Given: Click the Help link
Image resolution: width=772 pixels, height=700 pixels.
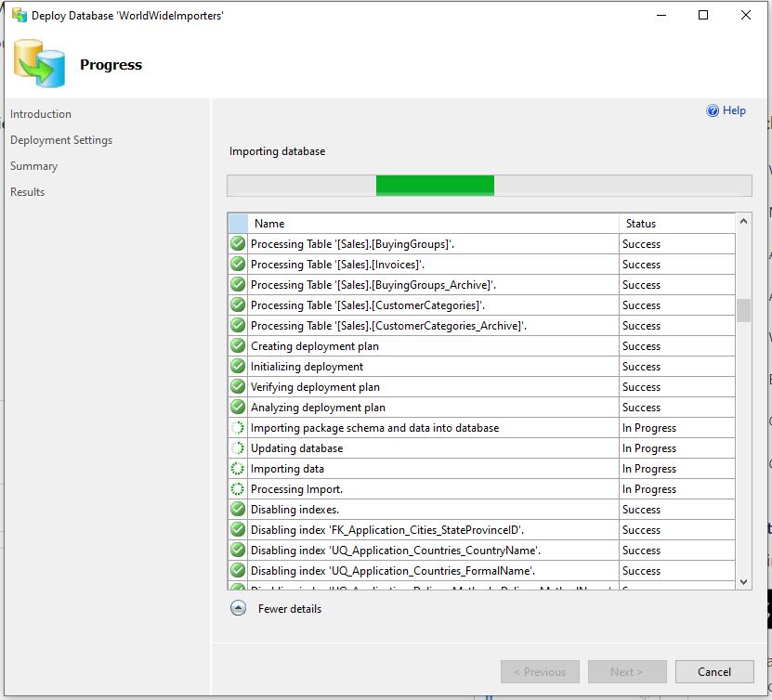Looking at the screenshot, I should click(734, 110).
